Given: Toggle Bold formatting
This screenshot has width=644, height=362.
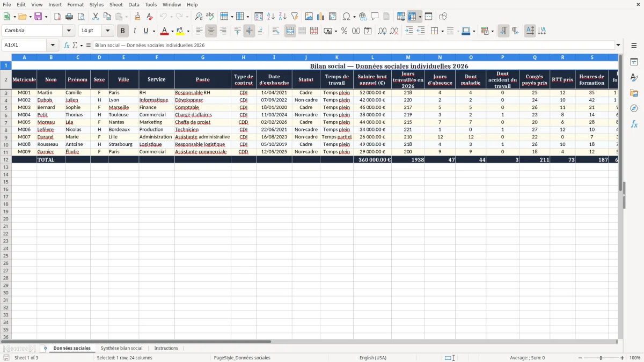Looking at the screenshot, I should pyautogui.click(x=123, y=31).
